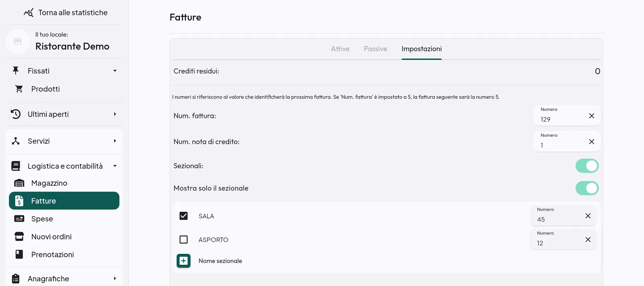The width and height of the screenshot is (644, 286).
Task: Select the Impostazioni tab
Action: click(421, 49)
